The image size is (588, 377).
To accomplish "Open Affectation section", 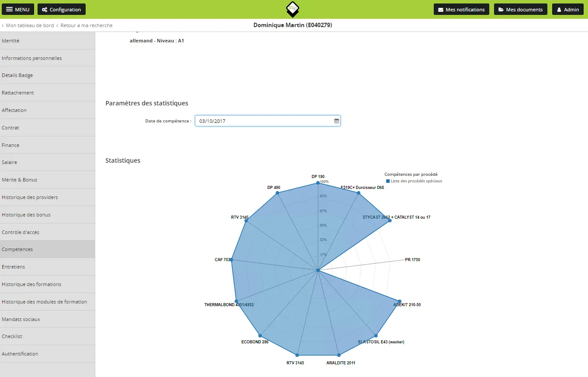I will [47, 110].
